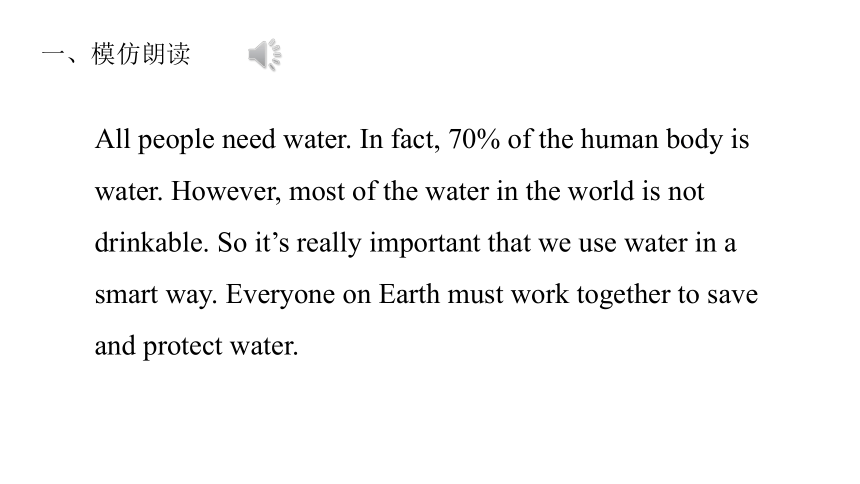Click the word 'body' in the first line
This screenshot has width=860, height=484.
[694, 140]
